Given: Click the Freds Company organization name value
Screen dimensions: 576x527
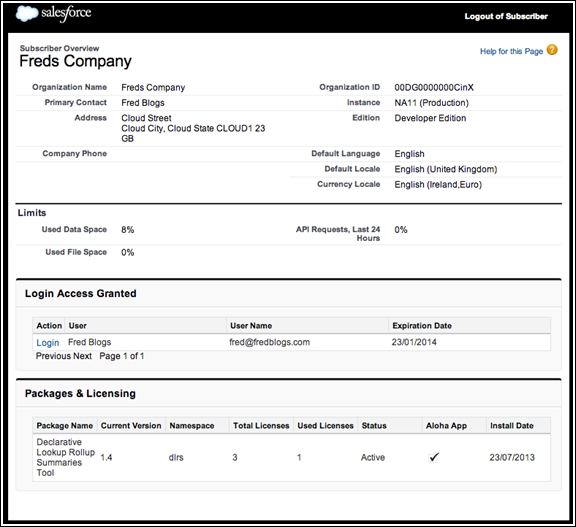Looking at the screenshot, I should click(x=153, y=87).
